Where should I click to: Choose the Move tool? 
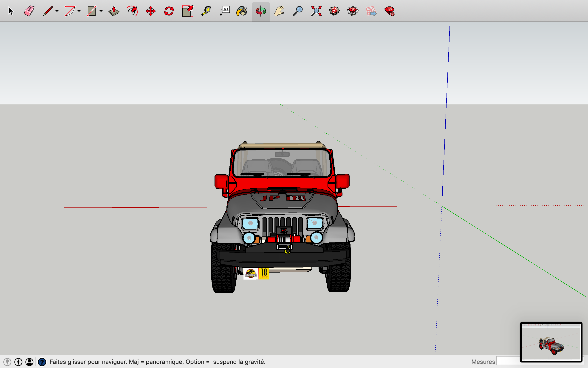click(x=151, y=11)
